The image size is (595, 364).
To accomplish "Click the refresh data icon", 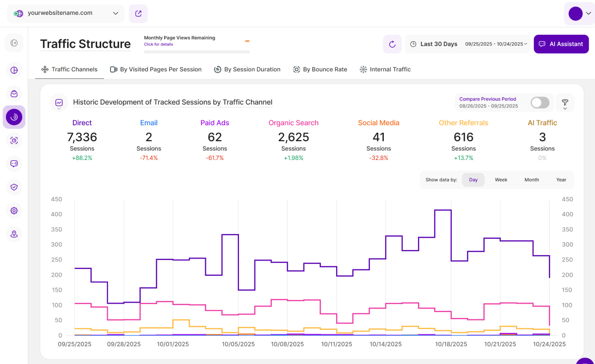I will (392, 44).
